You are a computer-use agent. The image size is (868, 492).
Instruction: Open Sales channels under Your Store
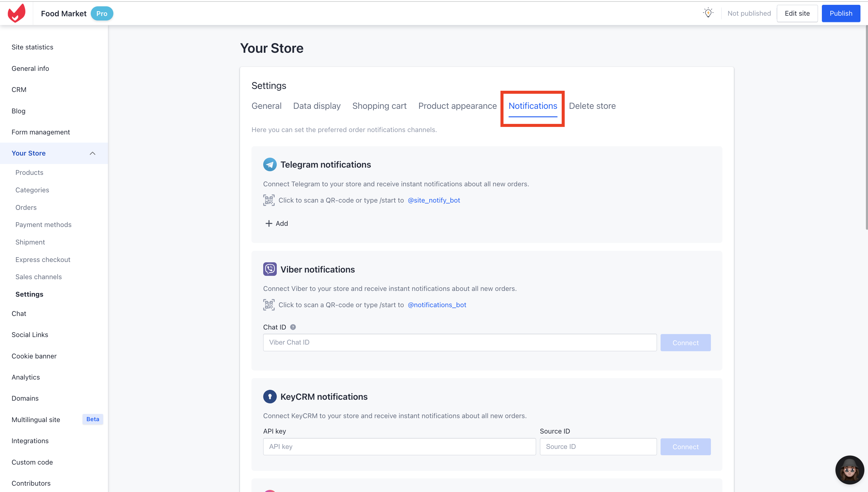(38, 277)
